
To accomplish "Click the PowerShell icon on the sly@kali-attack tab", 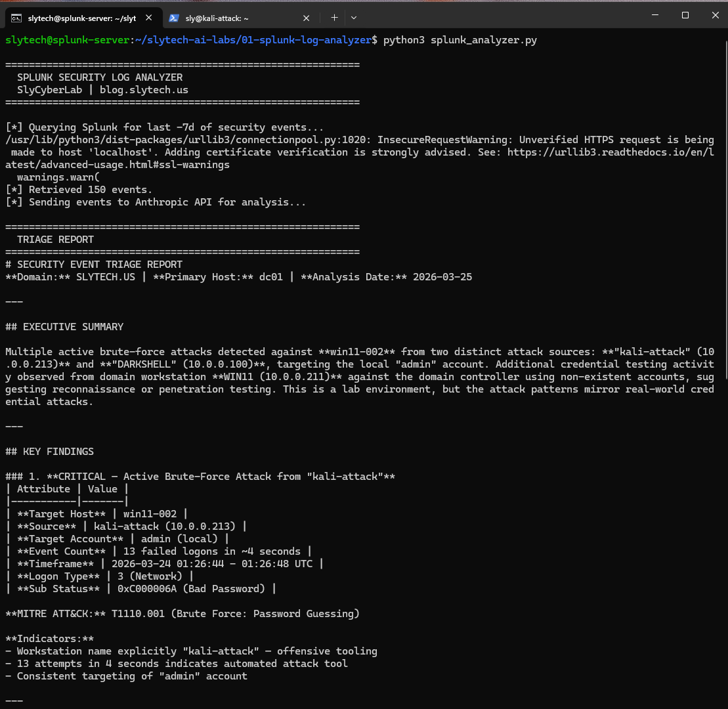I will 175,18.
